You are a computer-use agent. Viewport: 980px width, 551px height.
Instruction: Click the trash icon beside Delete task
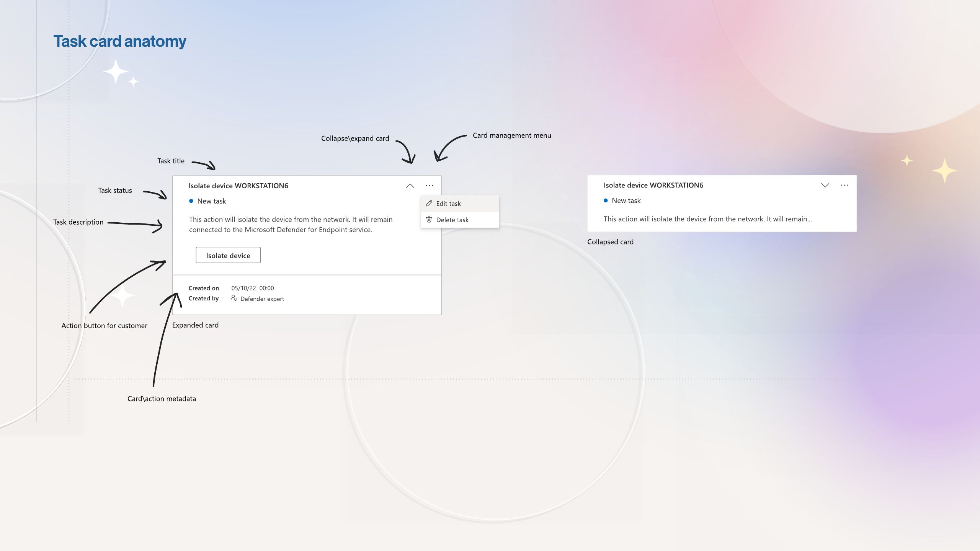(429, 220)
